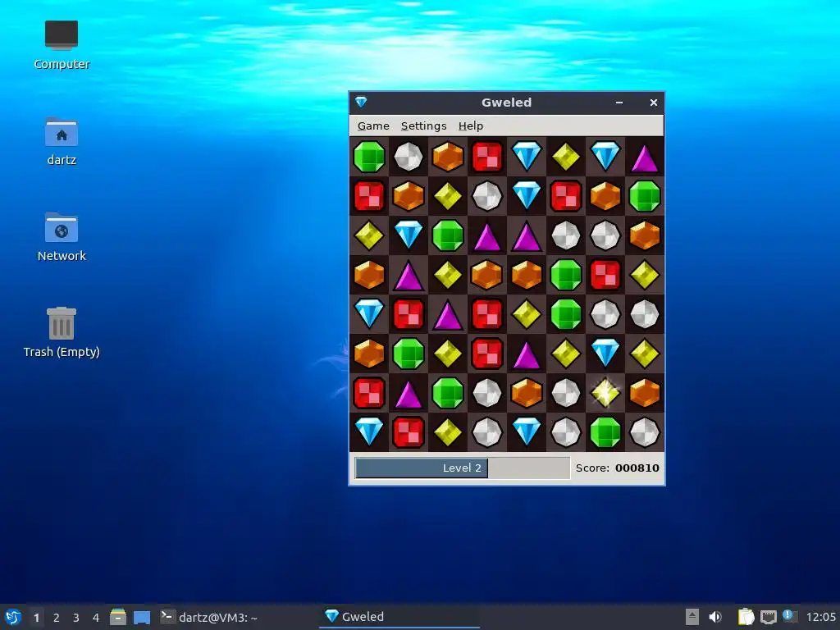Click the purple triangle in the sixth row

coord(527,354)
